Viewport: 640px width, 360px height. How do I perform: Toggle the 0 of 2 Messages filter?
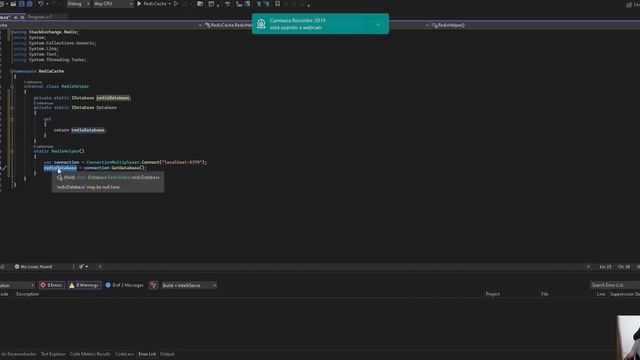124,285
